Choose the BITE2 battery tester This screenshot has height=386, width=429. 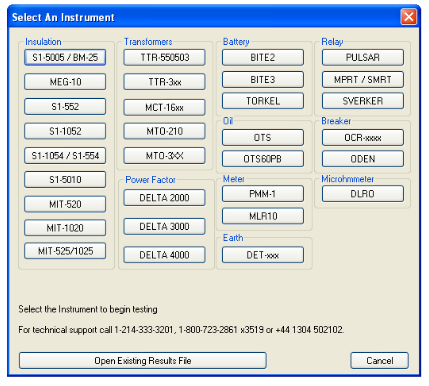pos(263,57)
